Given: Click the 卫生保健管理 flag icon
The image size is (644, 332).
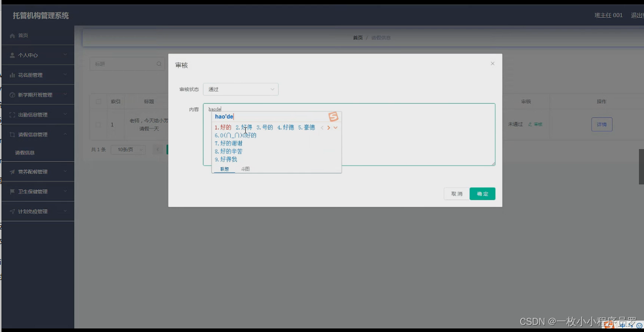Looking at the screenshot, I should click(12, 192).
